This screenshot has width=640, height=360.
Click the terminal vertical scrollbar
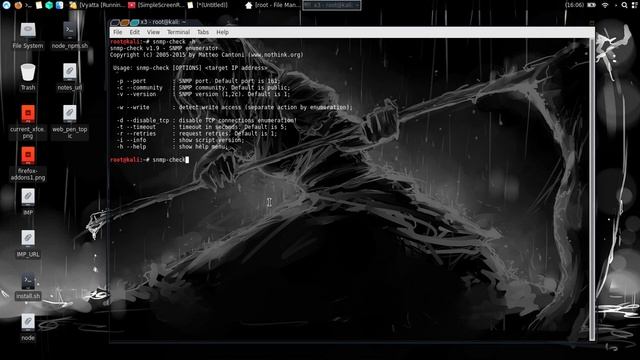tap(592, 189)
